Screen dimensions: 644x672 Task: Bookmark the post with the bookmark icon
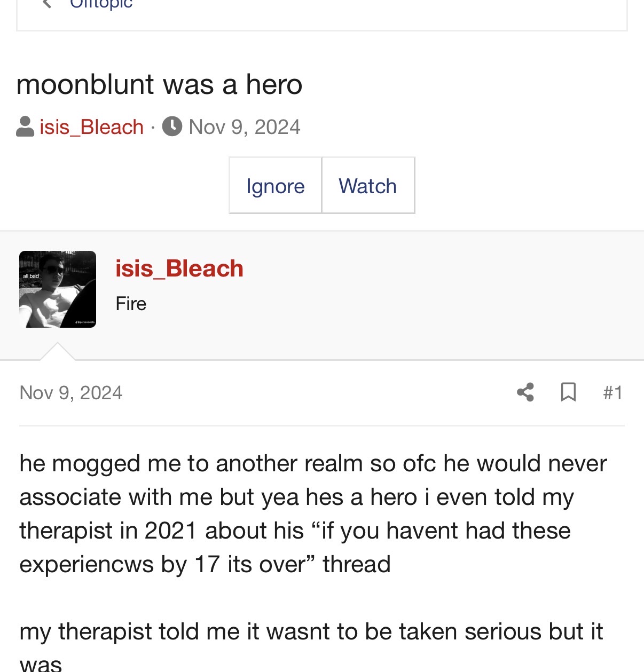point(568,392)
